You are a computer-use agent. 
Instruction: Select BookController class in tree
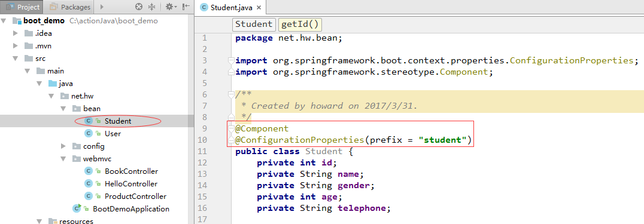131,171
